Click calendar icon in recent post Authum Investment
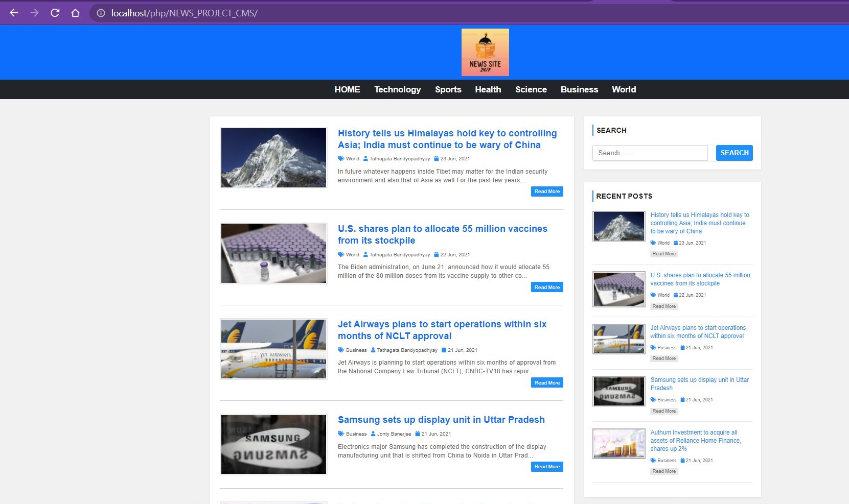 [x=682, y=460]
